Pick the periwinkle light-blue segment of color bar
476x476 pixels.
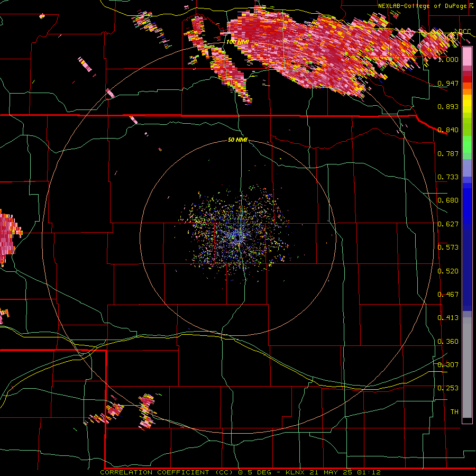click(x=467, y=168)
